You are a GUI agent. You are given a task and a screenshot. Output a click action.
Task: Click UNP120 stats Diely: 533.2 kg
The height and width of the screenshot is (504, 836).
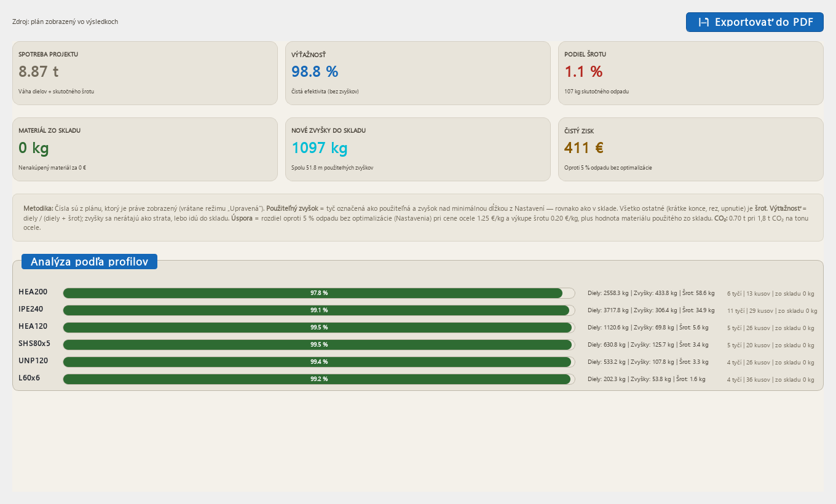click(x=607, y=362)
